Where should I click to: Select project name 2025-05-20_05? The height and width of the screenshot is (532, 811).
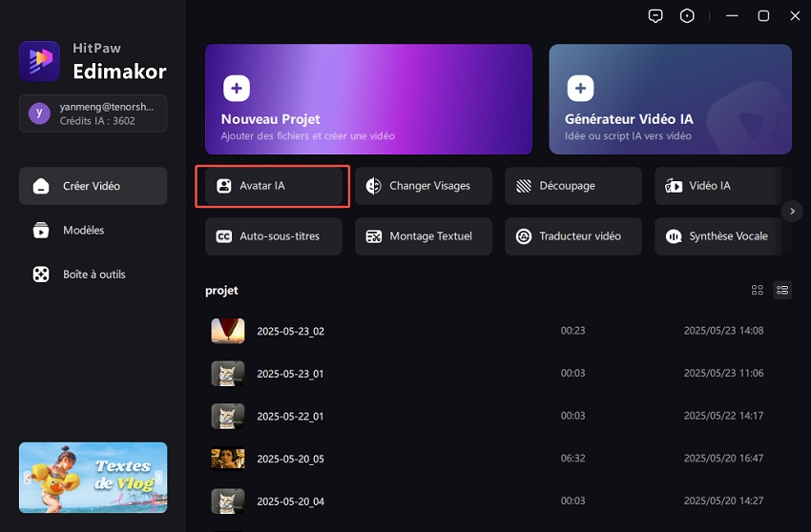coord(291,459)
